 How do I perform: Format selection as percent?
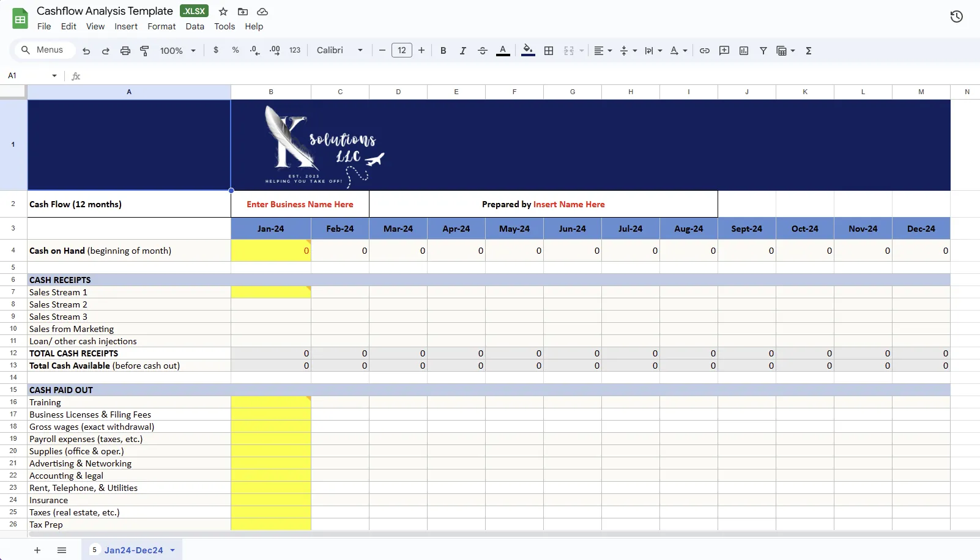point(236,50)
